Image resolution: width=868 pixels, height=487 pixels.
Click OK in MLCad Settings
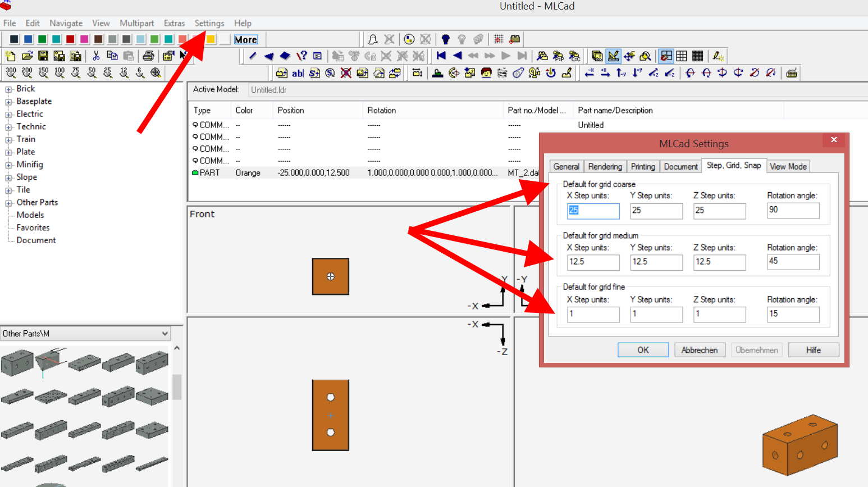643,350
